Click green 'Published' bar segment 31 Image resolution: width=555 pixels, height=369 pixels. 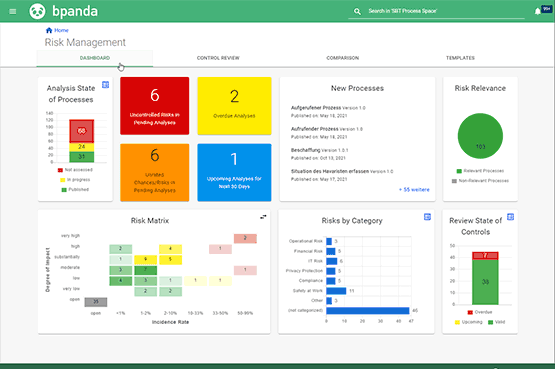[81, 157]
